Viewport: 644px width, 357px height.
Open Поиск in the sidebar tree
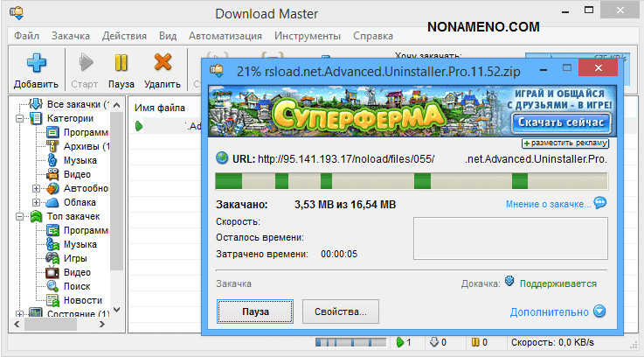(77, 286)
